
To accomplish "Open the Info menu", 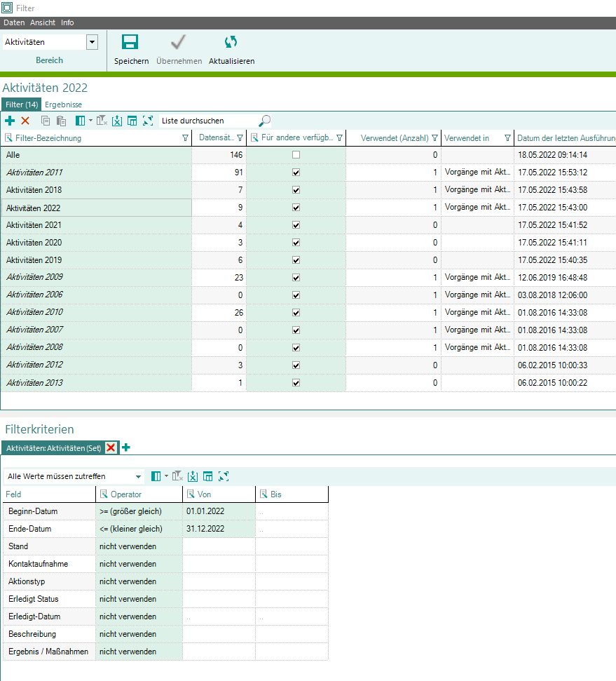I will click(x=67, y=22).
